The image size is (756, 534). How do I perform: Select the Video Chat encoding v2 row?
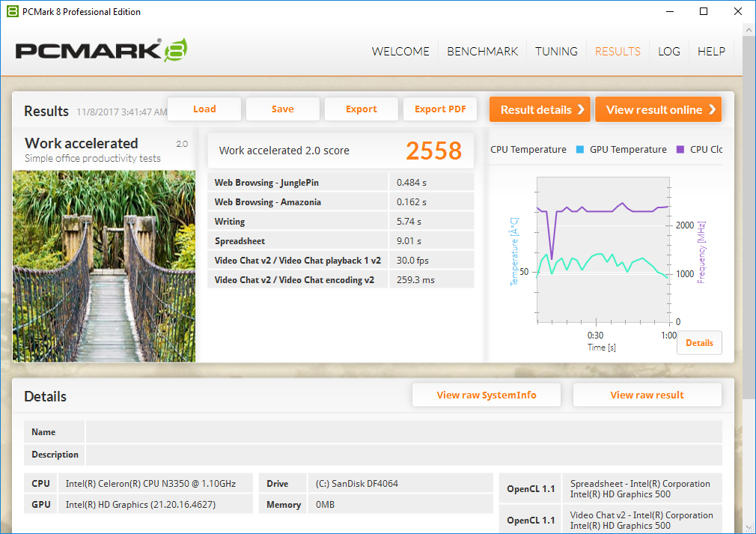click(x=341, y=280)
